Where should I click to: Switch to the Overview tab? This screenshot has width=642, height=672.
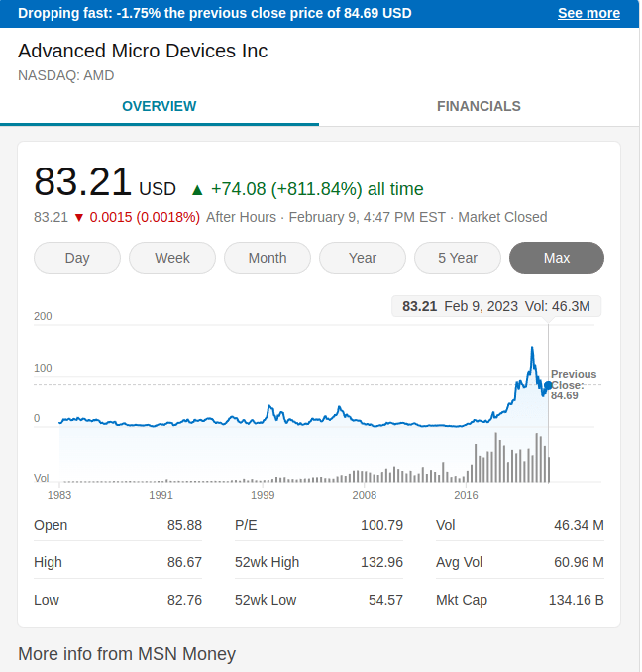click(x=160, y=106)
